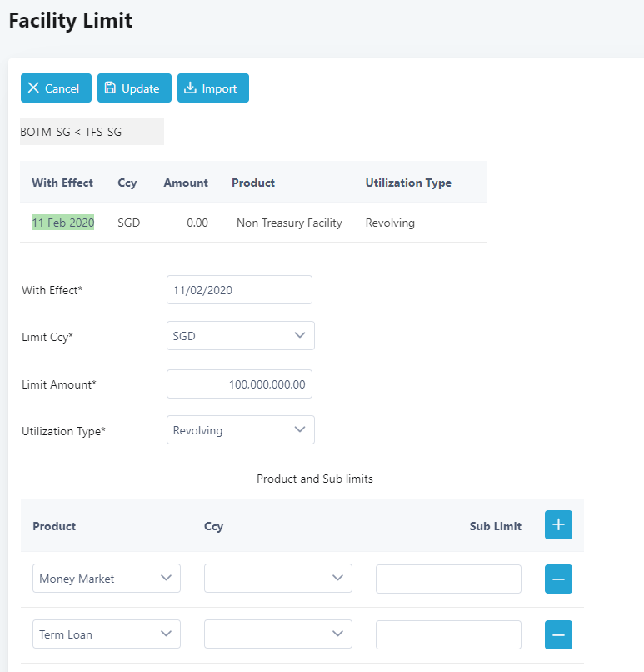Click the Import button
644x672 pixels.
pyautogui.click(x=212, y=88)
